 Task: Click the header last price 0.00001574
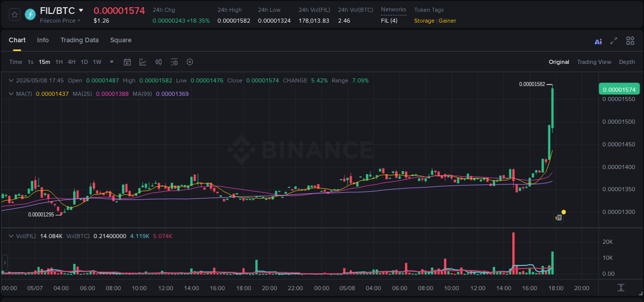pyautogui.click(x=119, y=10)
